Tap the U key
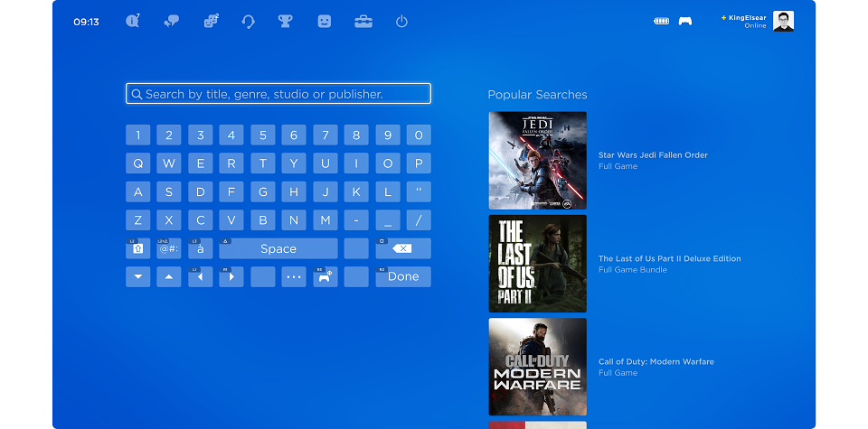 [325, 163]
